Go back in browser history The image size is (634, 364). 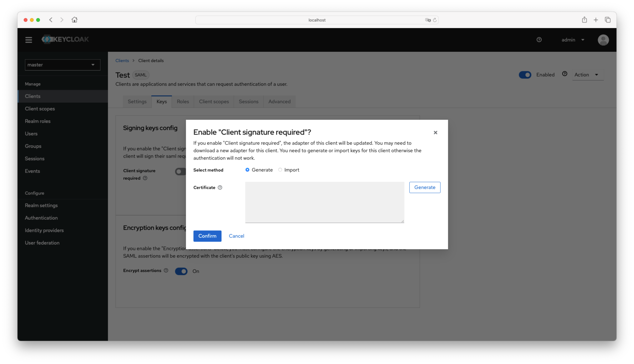pyautogui.click(x=51, y=20)
